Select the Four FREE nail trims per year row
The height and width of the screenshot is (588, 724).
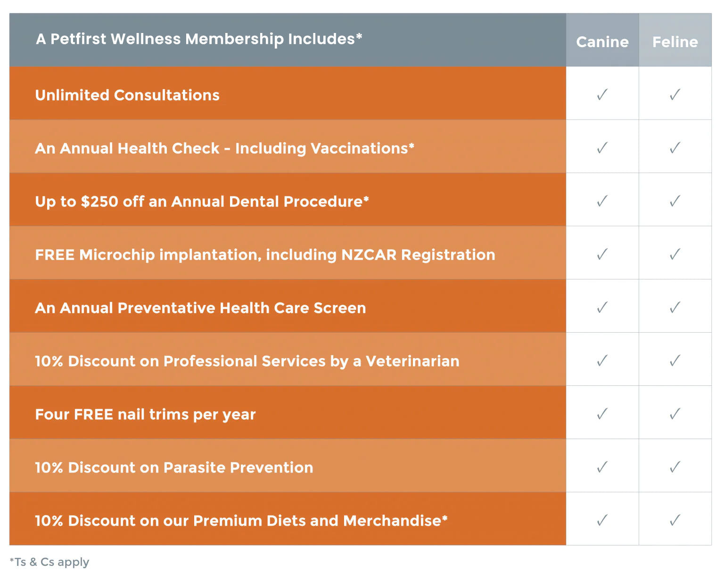pyautogui.click(x=145, y=415)
